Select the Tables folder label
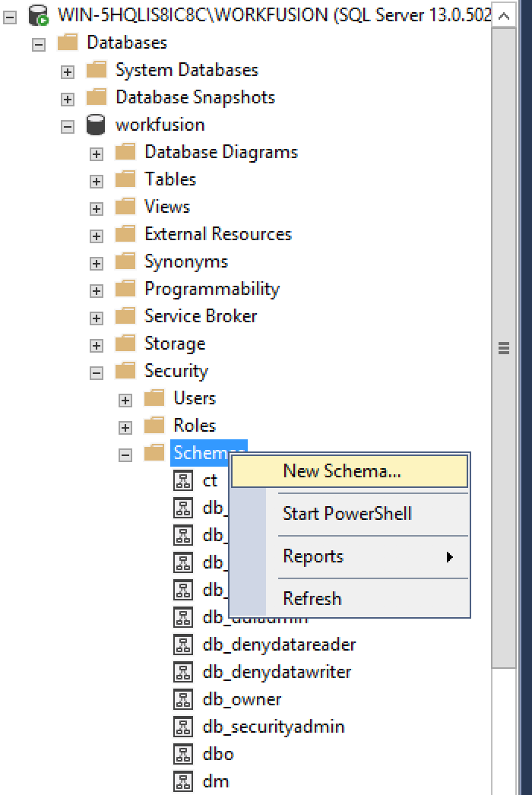This screenshot has width=532, height=795. point(170,179)
